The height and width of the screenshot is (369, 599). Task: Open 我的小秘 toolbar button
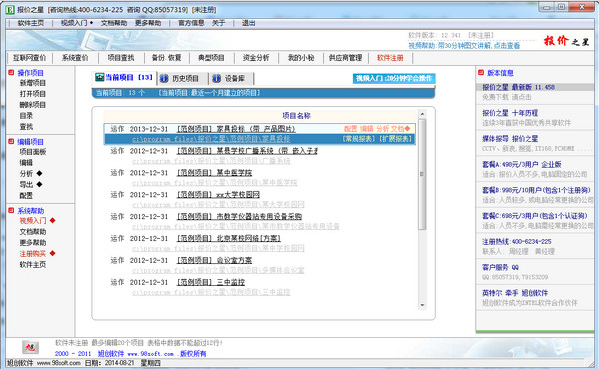pyautogui.click(x=301, y=58)
